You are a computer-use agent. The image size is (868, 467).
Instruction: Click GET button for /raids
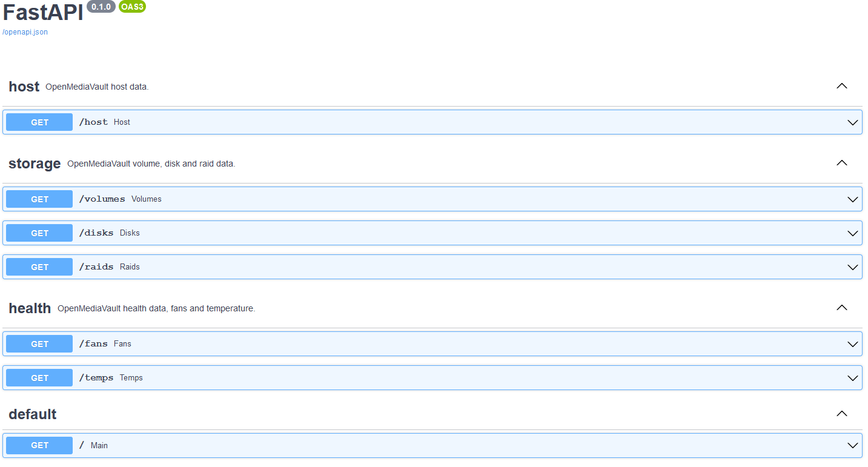[x=39, y=267]
